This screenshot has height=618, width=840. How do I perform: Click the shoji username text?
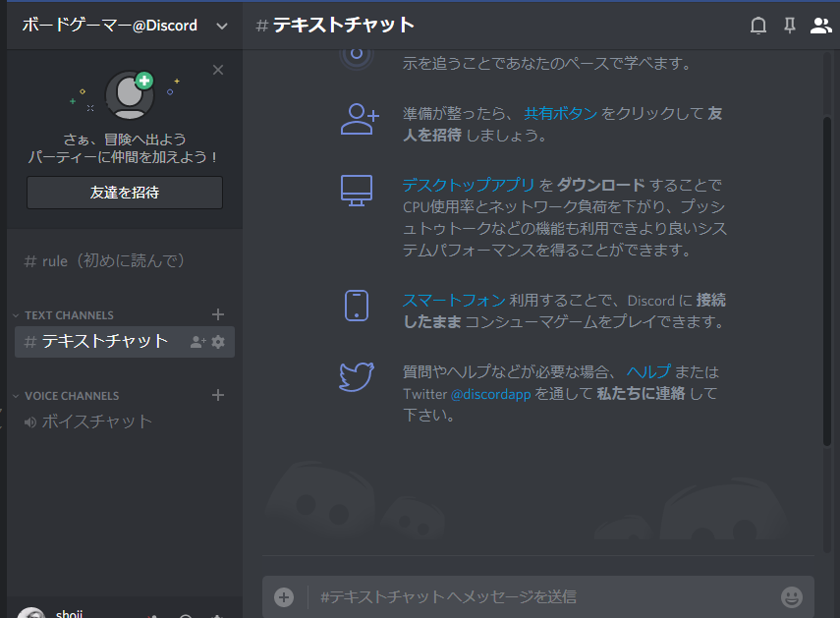point(69,614)
